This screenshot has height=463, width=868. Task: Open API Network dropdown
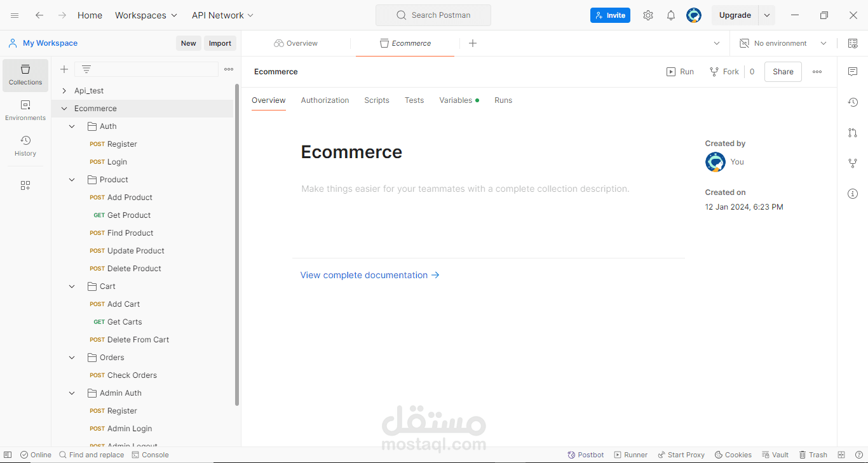222,15
